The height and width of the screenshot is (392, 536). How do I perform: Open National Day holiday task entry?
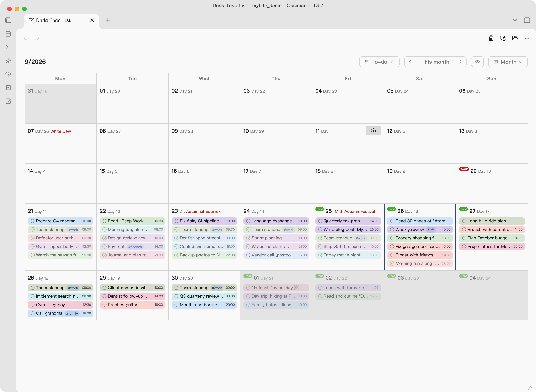(276, 288)
